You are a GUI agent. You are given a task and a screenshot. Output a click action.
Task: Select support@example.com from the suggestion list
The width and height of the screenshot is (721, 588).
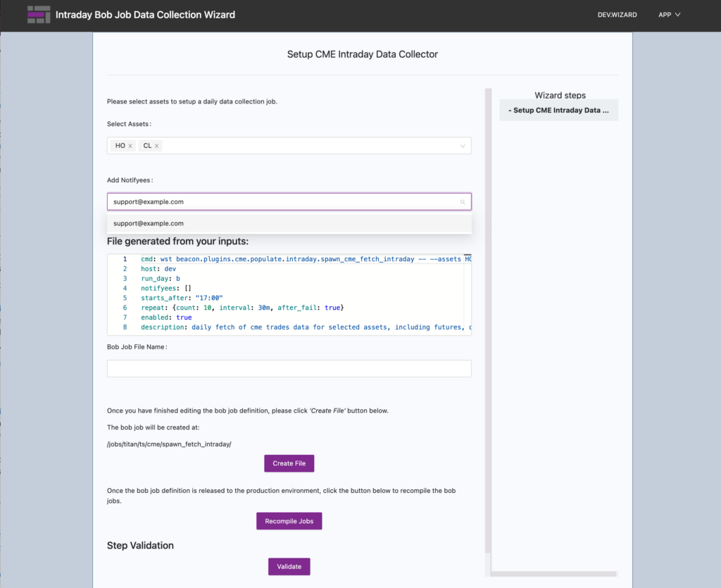[289, 223]
